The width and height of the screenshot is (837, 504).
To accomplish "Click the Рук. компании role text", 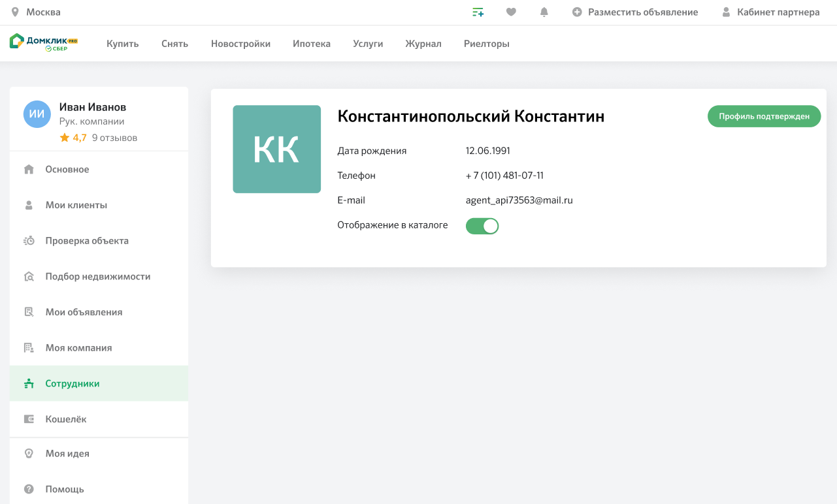I will 91,121.
